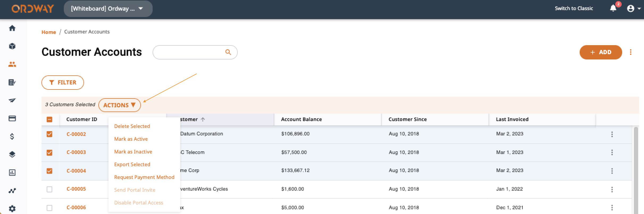Image resolution: width=644 pixels, height=214 pixels.
Task: Click Last Invoiced date Jan 1, 2022
Action: 509,189
